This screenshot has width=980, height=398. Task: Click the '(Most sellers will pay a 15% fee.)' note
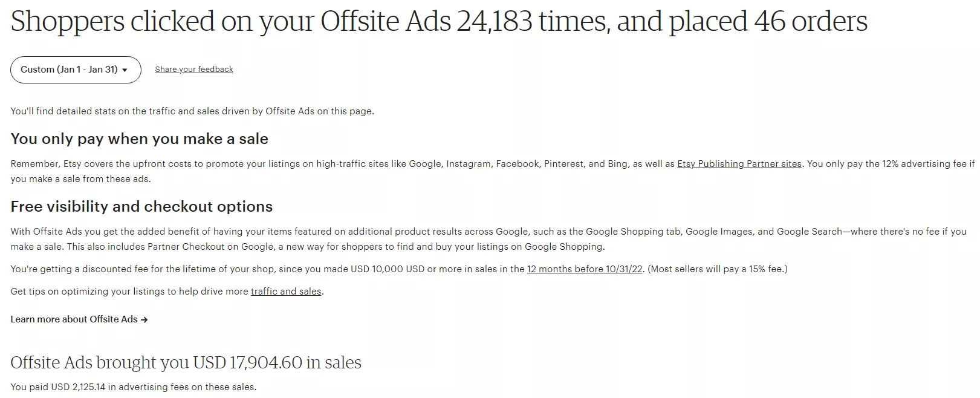718,269
